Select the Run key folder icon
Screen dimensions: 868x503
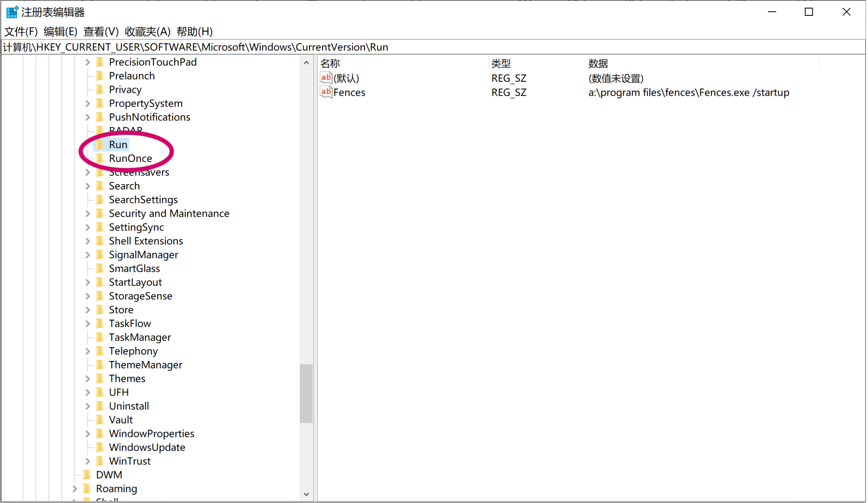point(100,144)
